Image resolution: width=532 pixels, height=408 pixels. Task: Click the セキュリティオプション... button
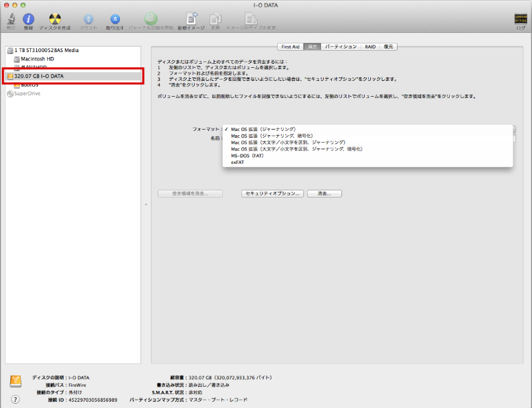pos(272,194)
